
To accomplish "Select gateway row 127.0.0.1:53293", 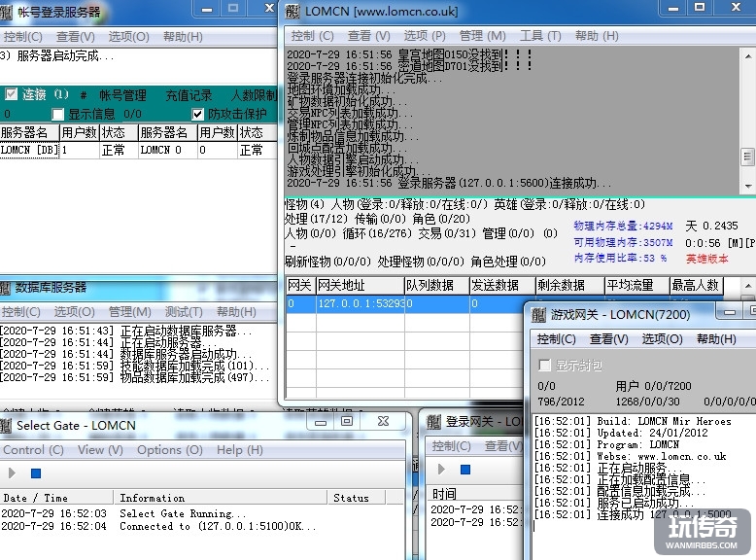I will pyautogui.click(x=404, y=303).
